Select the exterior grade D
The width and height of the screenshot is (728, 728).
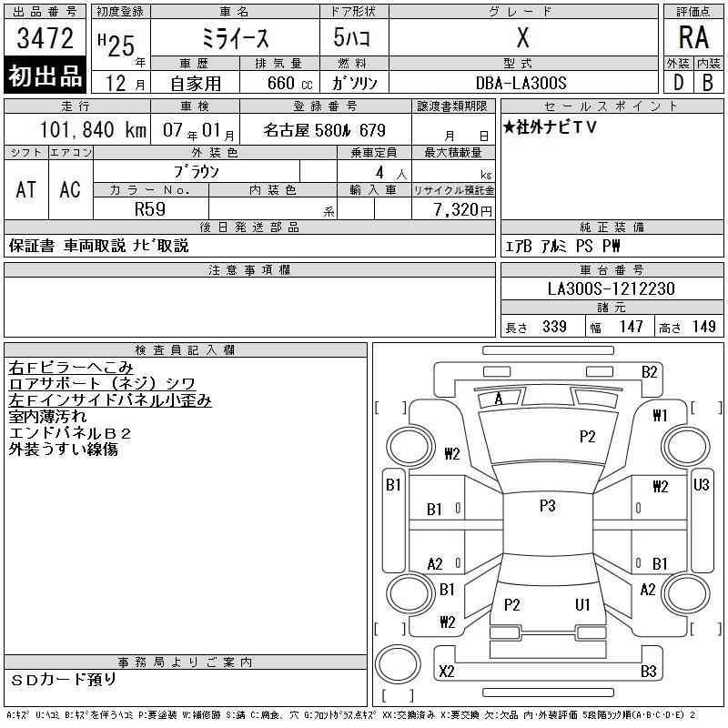[x=678, y=83]
